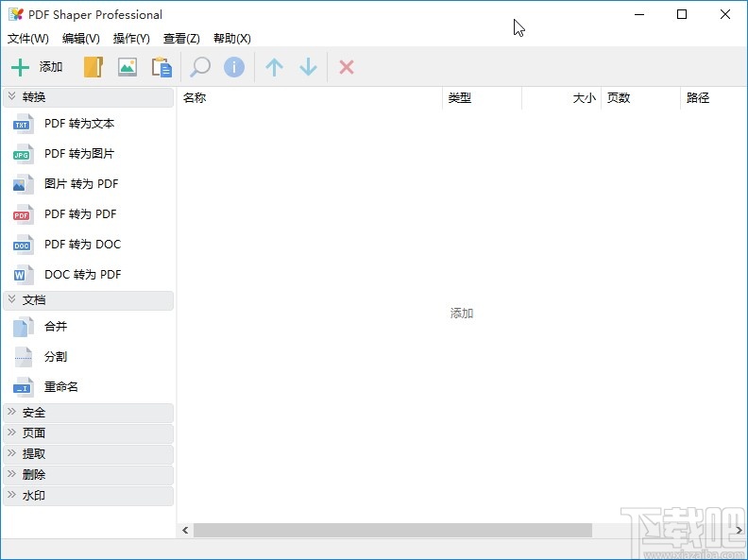The width and height of the screenshot is (748, 560).
Task: Click the clipboard paste toolbar icon
Action: [x=161, y=67]
